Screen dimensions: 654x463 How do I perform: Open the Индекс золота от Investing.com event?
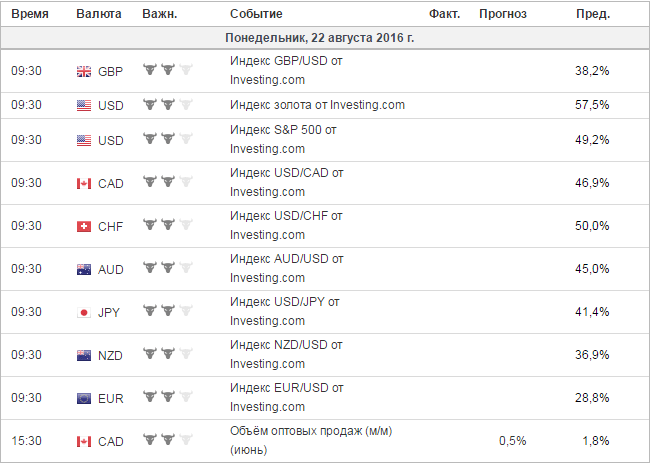point(317,105)
